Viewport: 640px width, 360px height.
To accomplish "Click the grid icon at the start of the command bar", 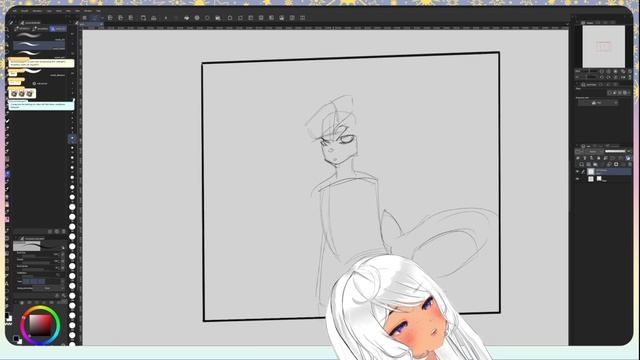I will point(84,18).
